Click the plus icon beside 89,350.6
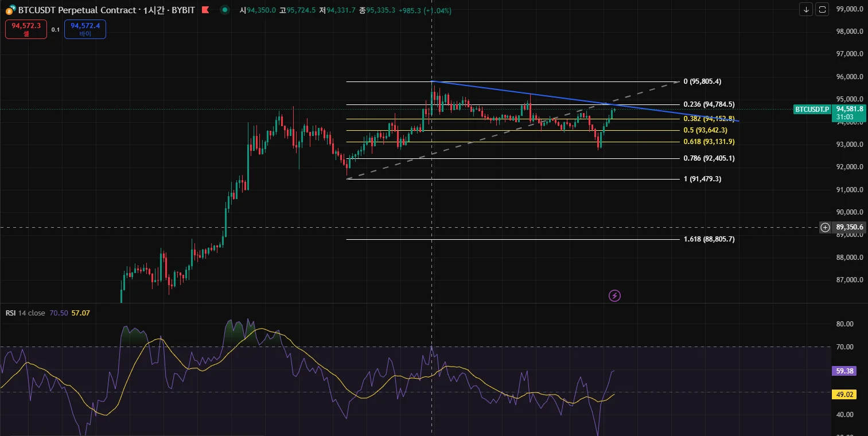The image size is (868, 436). coord(825,227)
